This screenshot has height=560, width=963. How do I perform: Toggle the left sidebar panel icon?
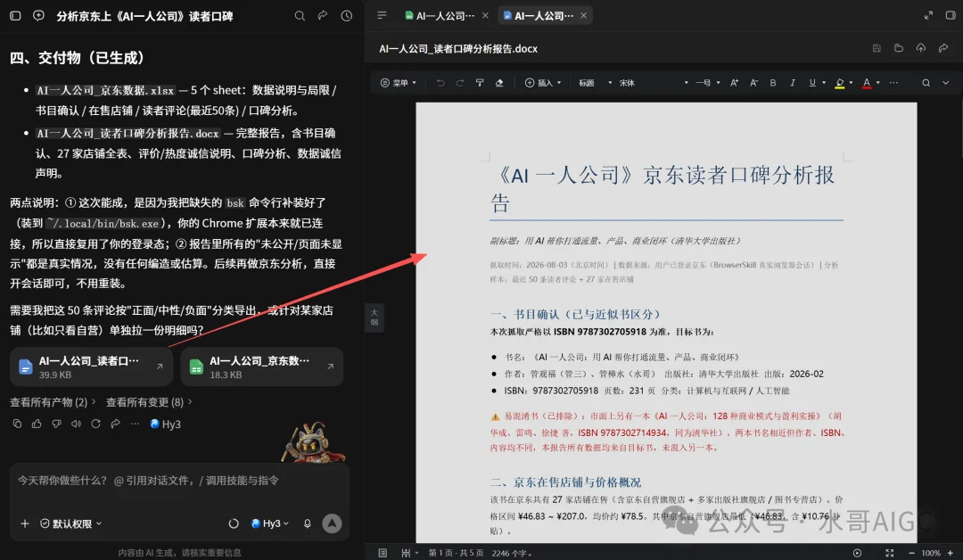click(15, 16)
